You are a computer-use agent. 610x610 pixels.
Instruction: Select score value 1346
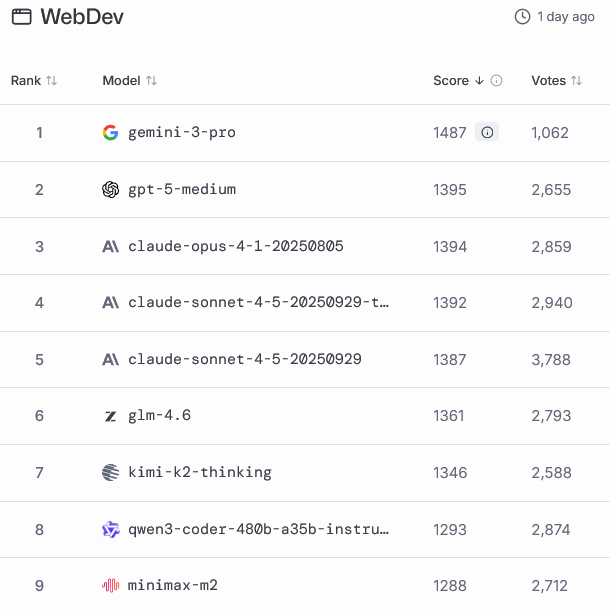(450, 473)
